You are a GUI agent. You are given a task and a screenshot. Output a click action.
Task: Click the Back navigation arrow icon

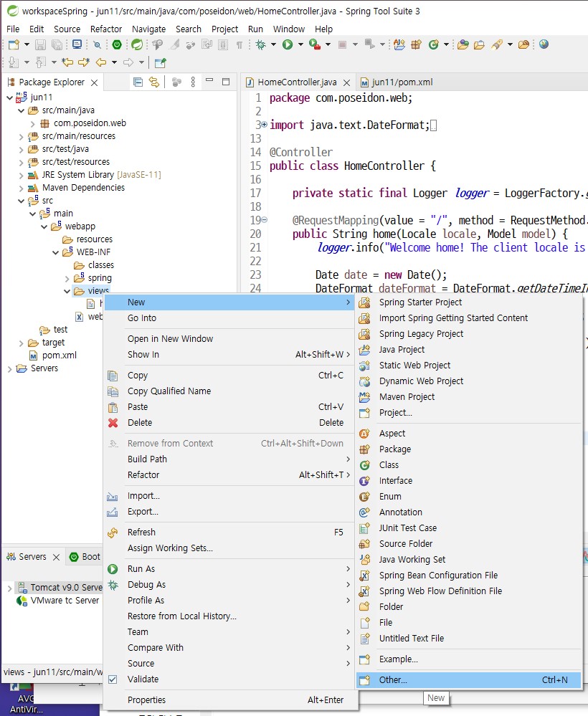point(101,62)
